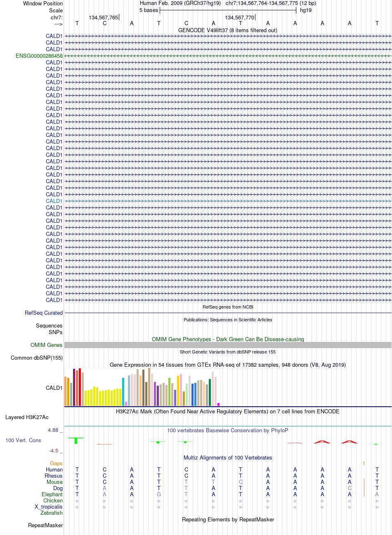Click the '5 bases' scale bar label
The image size is (392, 535).
[149, 10]
